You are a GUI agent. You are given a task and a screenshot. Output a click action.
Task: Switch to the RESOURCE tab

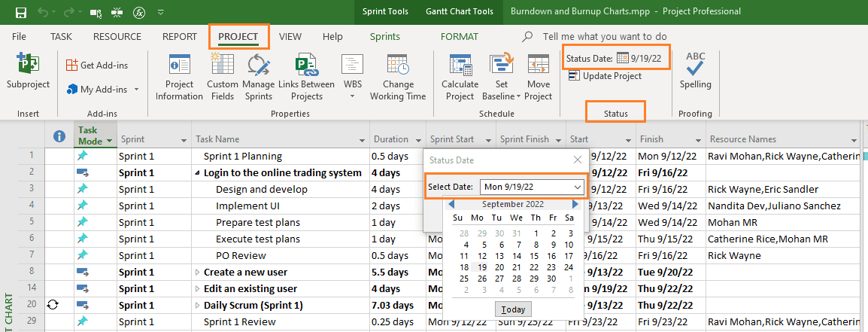117,37
